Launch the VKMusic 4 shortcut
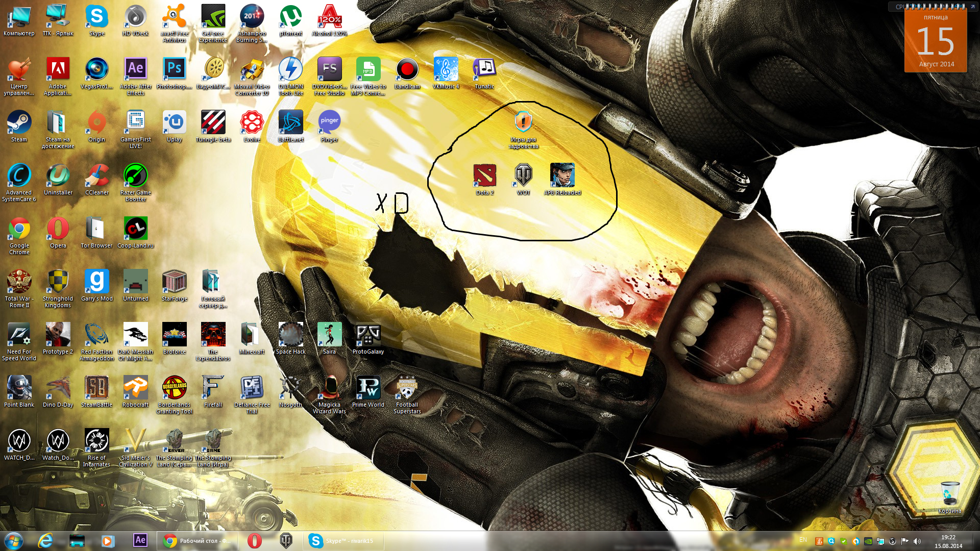 [446, 73]
